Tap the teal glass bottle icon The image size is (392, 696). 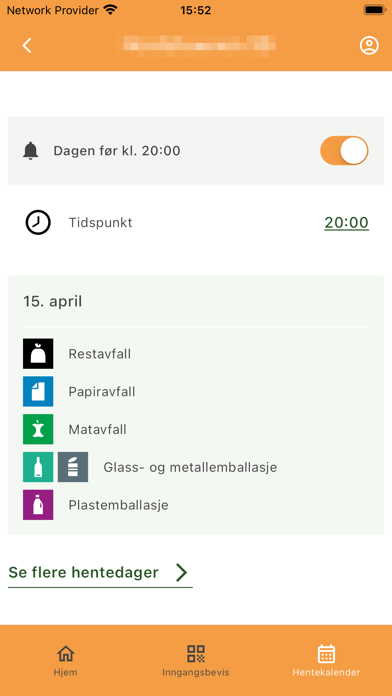38,467
